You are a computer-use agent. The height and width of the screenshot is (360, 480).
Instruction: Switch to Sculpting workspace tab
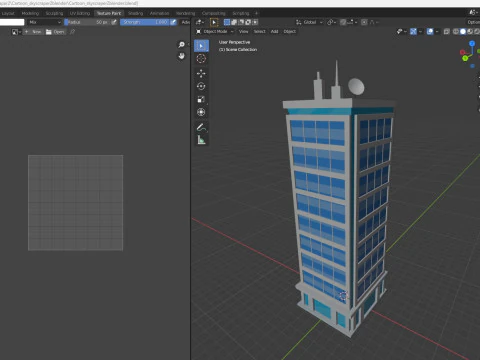[54, 13]
